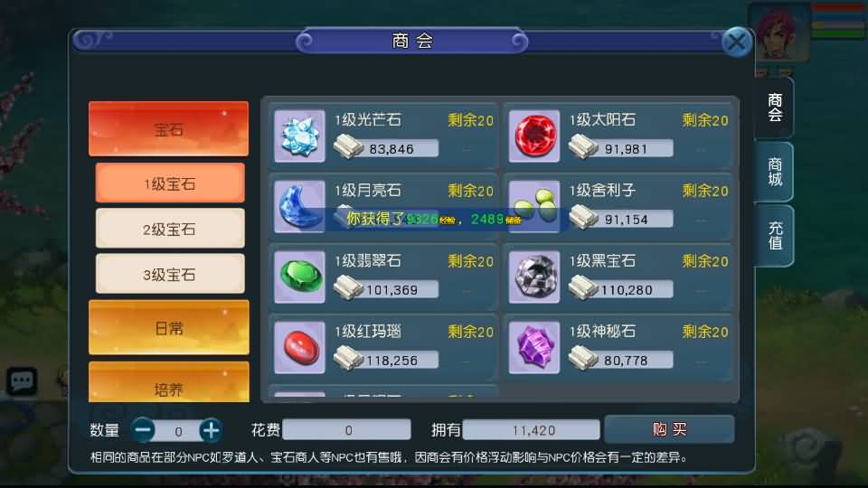Expand the 日常 category
Image resolution: width=868 pixels, height=488 pixels.
point(168,327)
